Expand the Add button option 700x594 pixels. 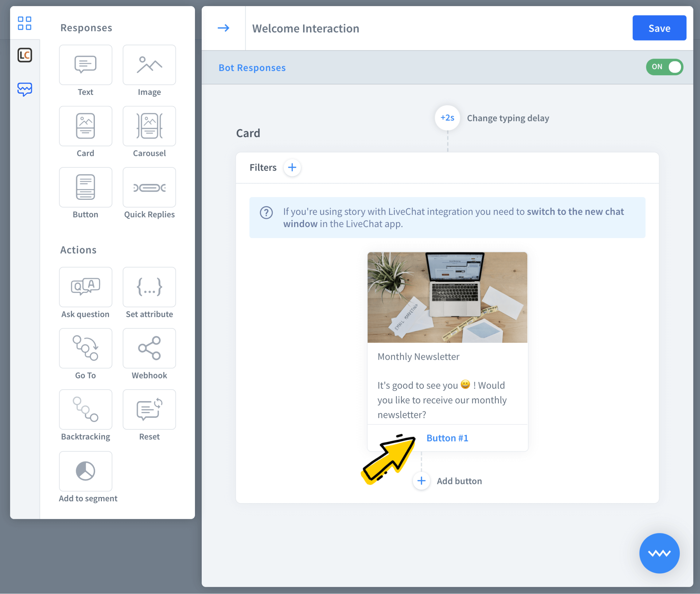421,481
